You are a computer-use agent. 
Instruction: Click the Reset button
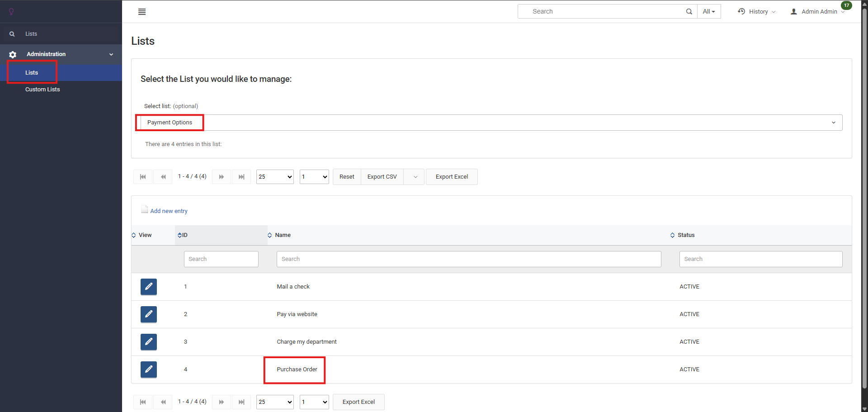click(x=347, y=177)
